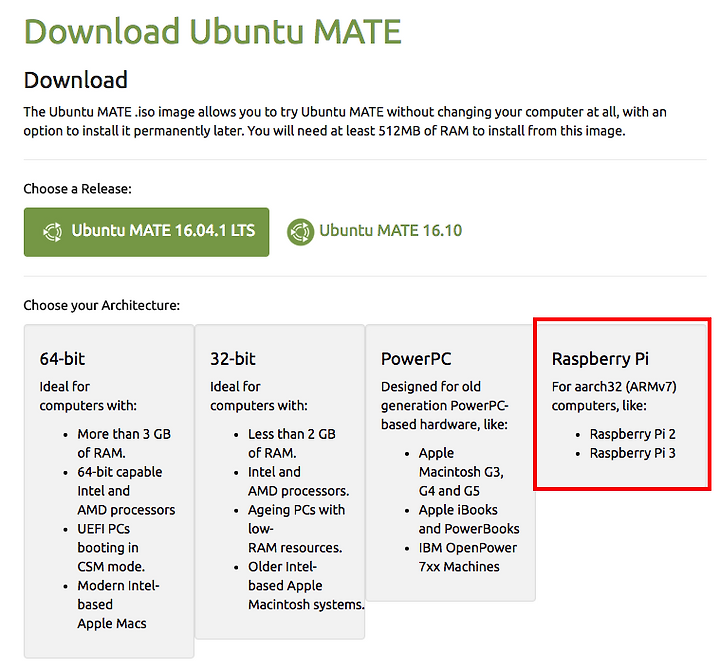Viewport: 720px width, 668px height.
Task: Click 'Less than 2 GB of RAM.' item
Action: coord(292,443)
